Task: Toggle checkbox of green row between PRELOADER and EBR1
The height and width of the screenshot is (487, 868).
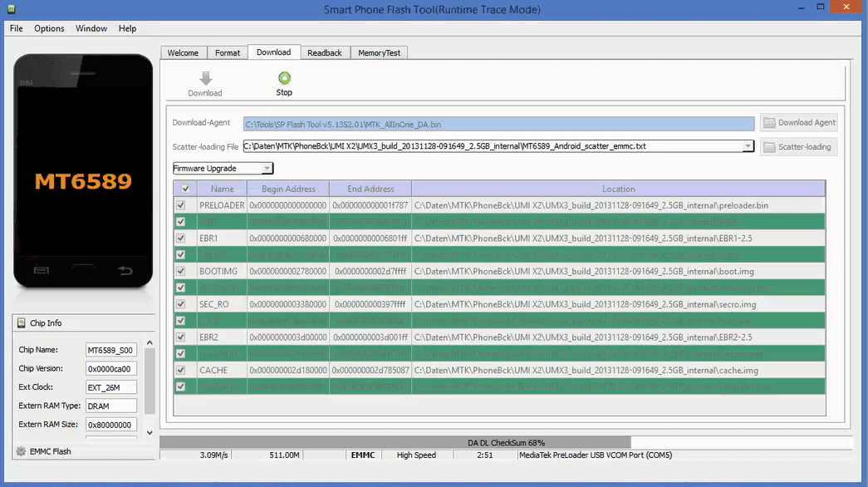Action: 180,222
